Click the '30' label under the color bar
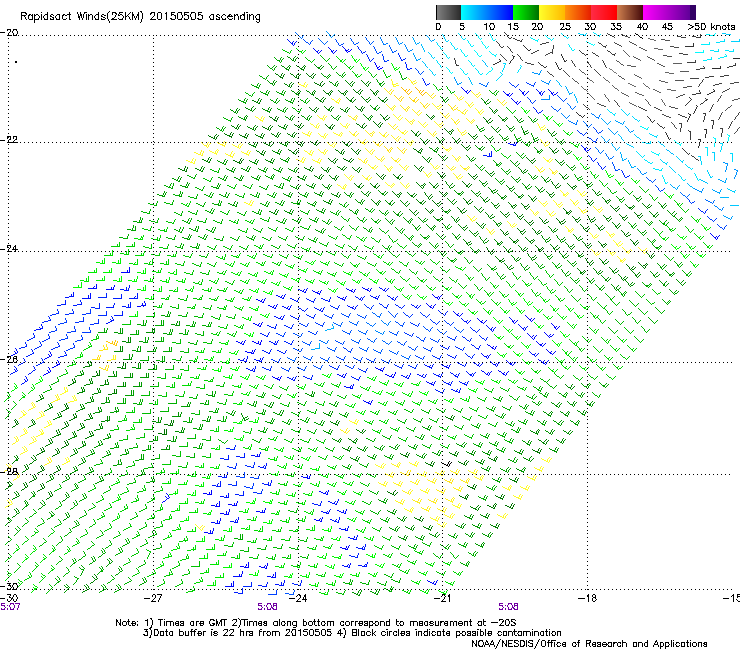 pyautogui.click(x=590, y=27)
